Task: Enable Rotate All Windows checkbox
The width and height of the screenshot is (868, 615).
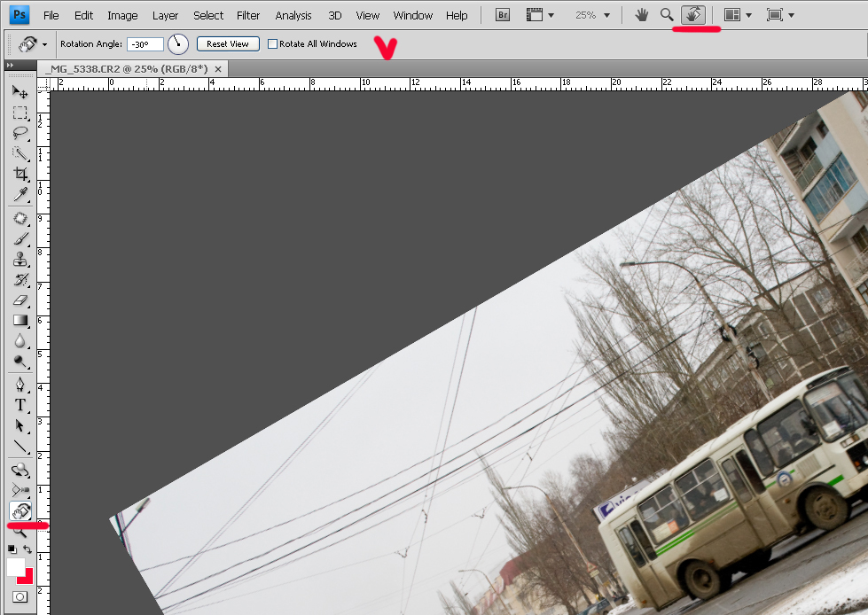Action: pyautogui.click(x=273, y=43)
